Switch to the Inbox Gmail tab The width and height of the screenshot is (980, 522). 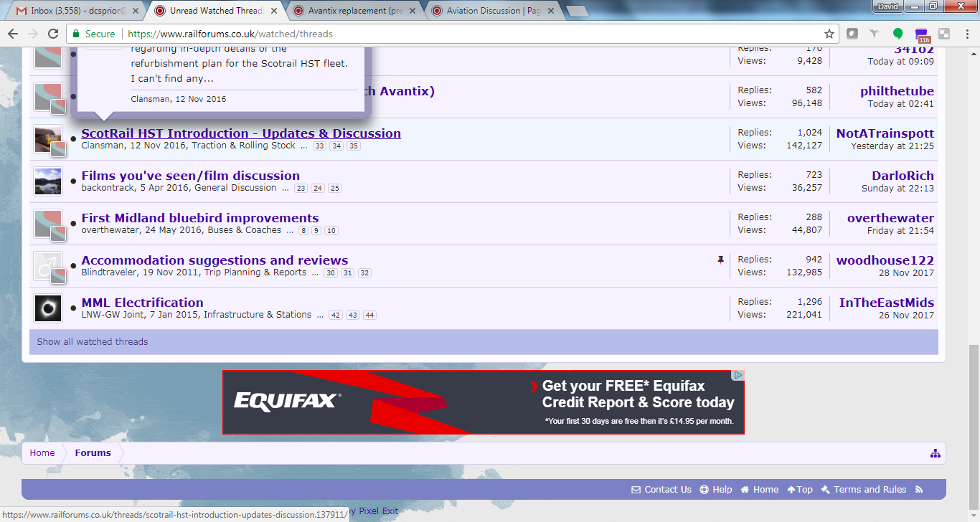click(x=77, y=11)
